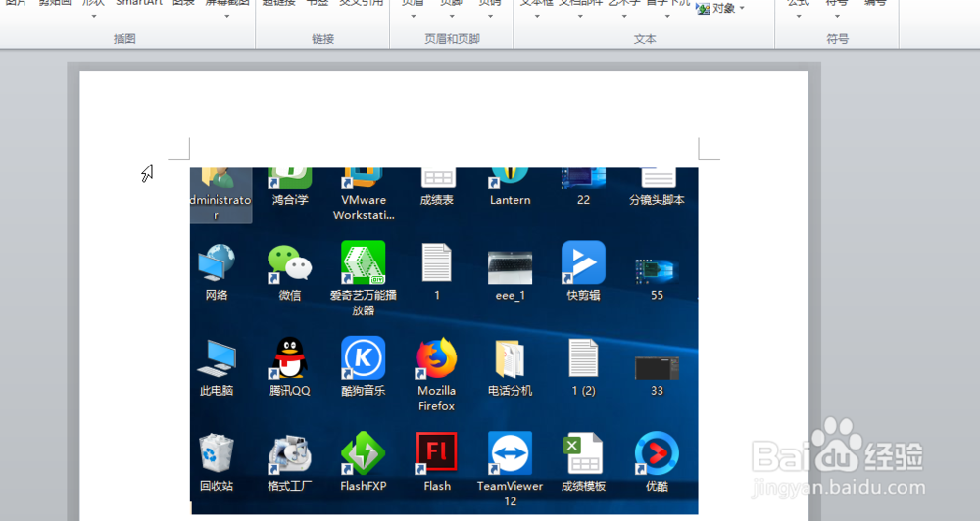980x521 pixels.
Task: Click the 腾讯QQ penguin icon
Action: click(x=289, y=358)
